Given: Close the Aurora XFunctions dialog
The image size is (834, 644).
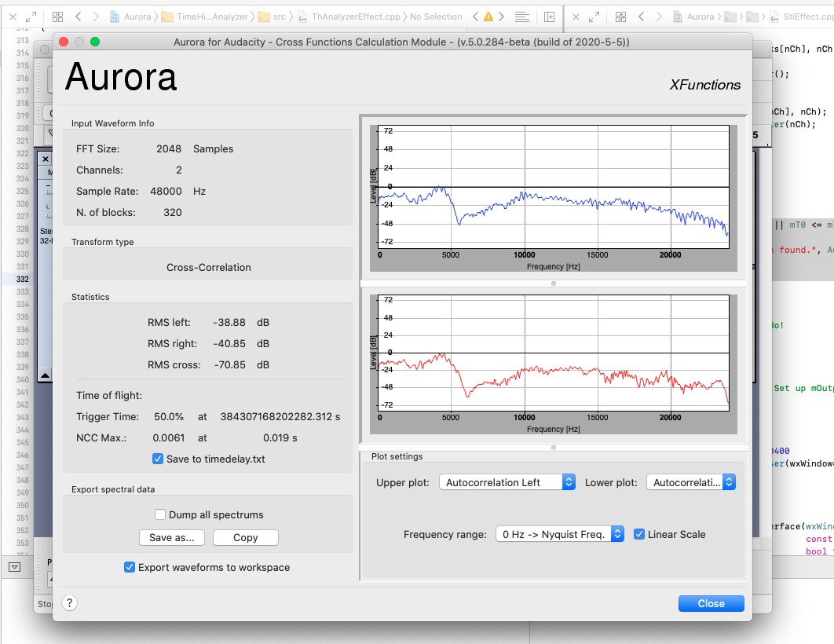Looking at the screenshot, I should coord(711,604).
